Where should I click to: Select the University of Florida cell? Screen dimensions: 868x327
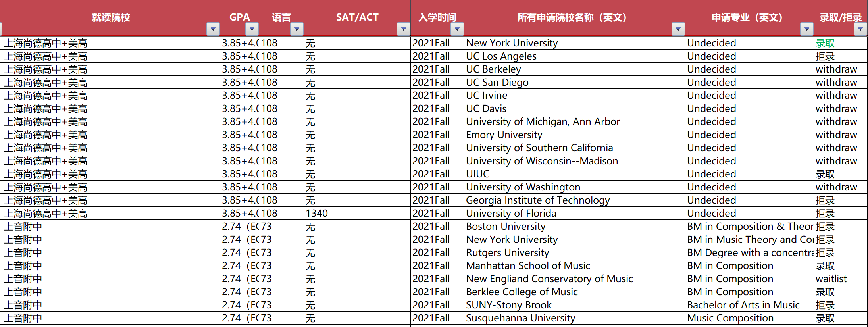tap(575, 214)
